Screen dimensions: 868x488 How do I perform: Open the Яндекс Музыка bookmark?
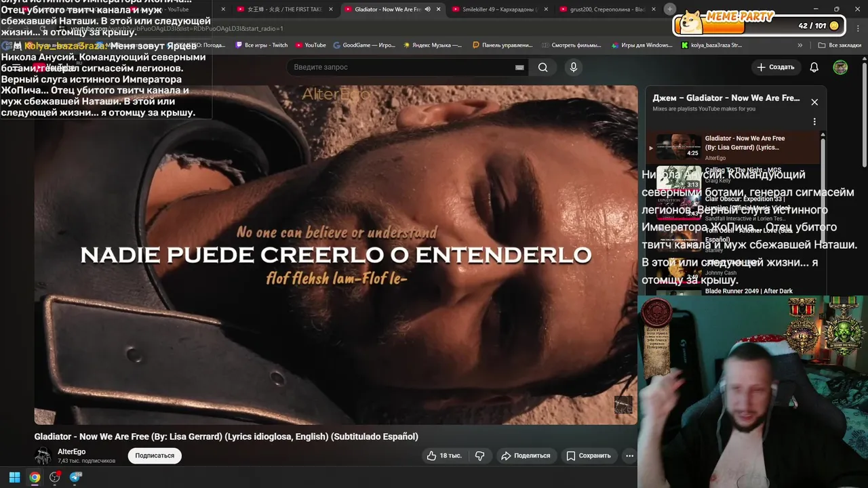(x=433, y=45)
